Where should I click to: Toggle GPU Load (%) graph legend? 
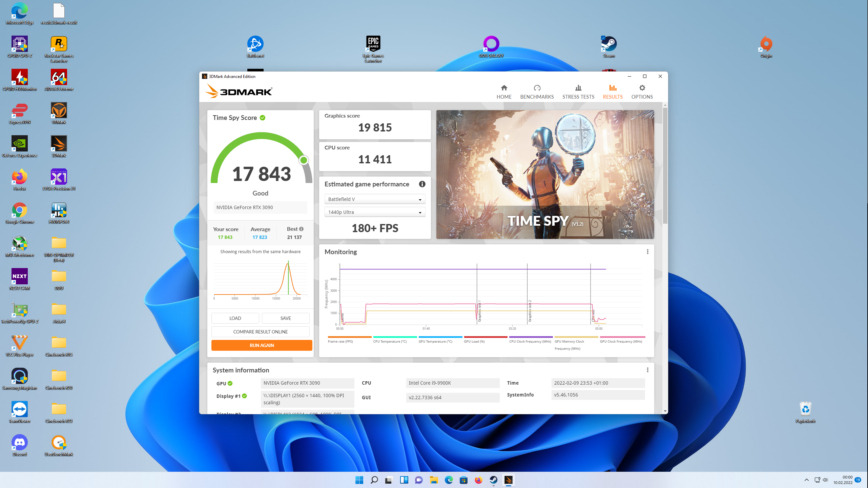[x=474, y=341]
